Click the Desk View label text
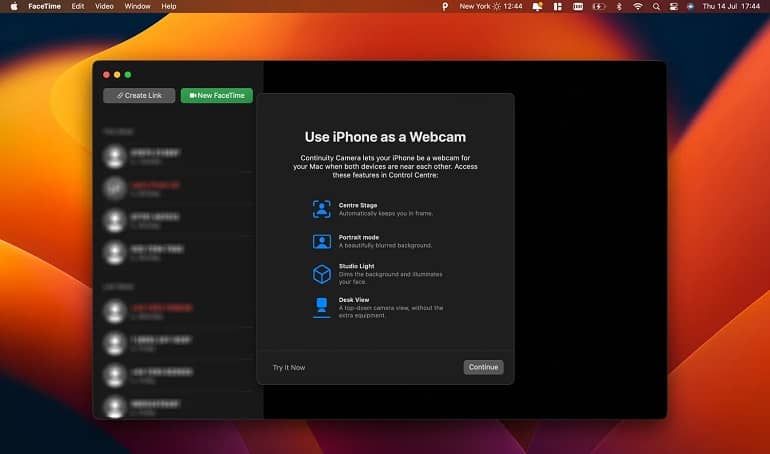 click(354, 299)
